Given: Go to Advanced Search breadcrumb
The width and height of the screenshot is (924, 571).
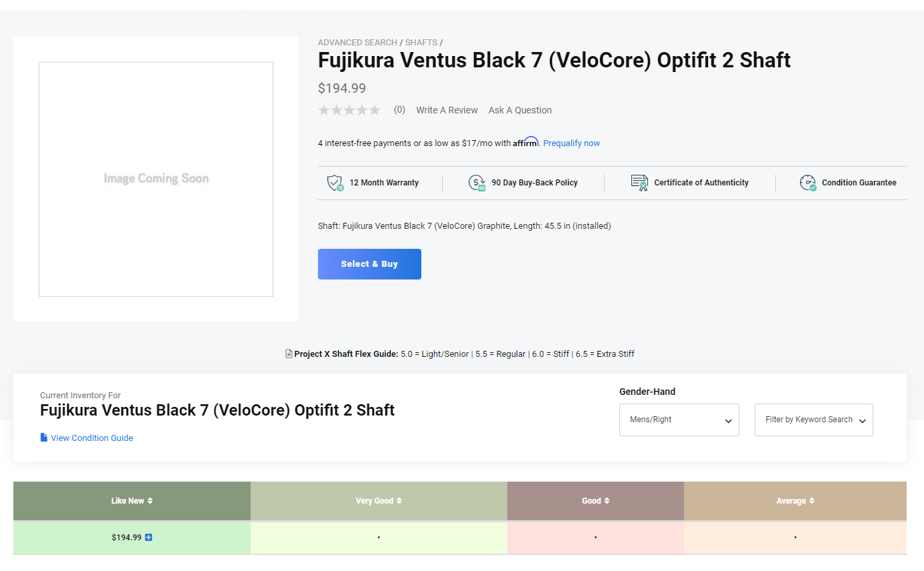Looking at the screenshot, I should (x=357, y=42).
